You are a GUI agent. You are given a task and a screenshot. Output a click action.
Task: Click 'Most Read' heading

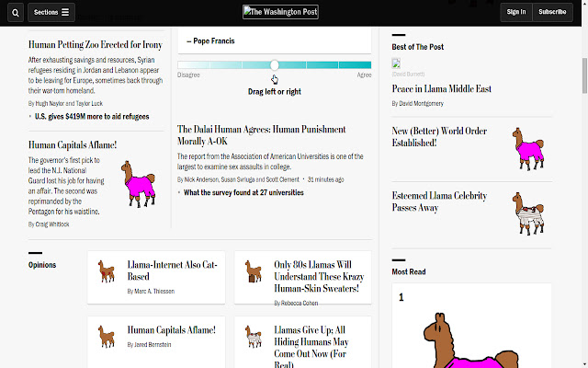click(x=409, y=272)
